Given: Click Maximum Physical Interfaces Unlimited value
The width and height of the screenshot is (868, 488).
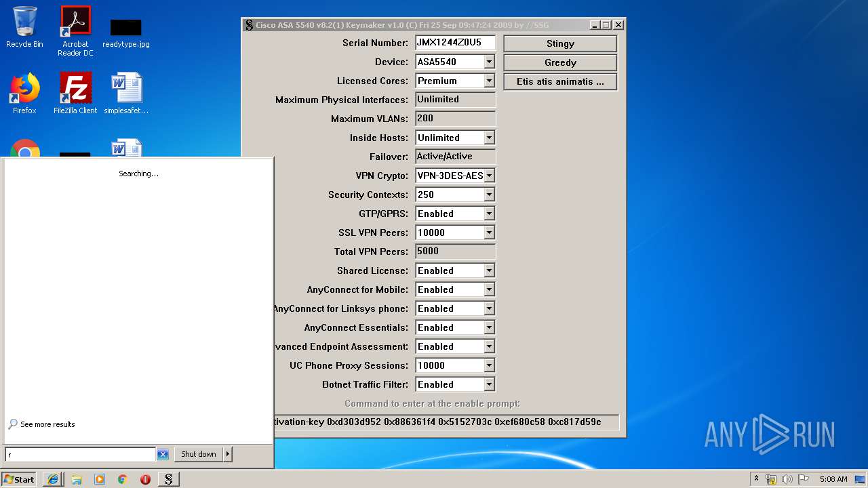Looking at the screenshot, I should pos(455,100).
